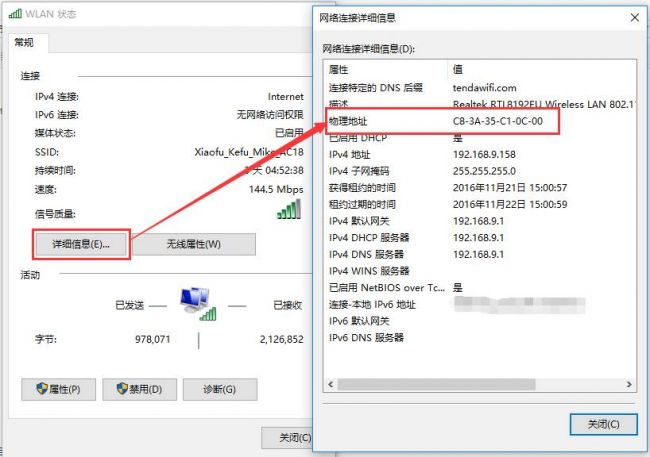Run 诊断(G) diagnose button
Image resolution: width=650 pixels, height=457 pixels.
[220, 389]
